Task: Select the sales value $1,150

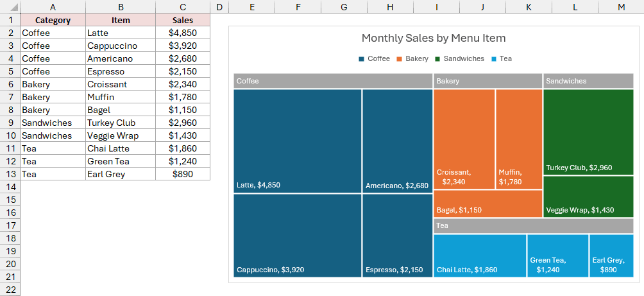Action: point(183,110)
